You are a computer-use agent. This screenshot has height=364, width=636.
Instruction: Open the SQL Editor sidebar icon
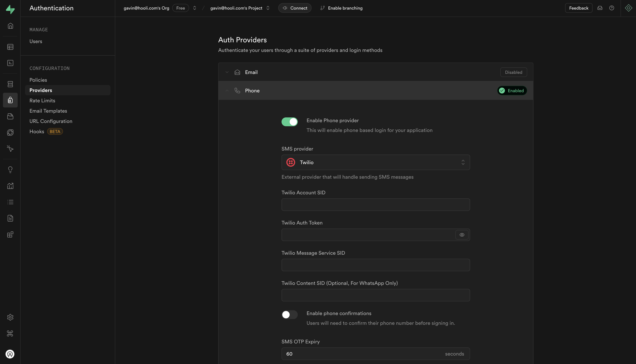point(10,63)
